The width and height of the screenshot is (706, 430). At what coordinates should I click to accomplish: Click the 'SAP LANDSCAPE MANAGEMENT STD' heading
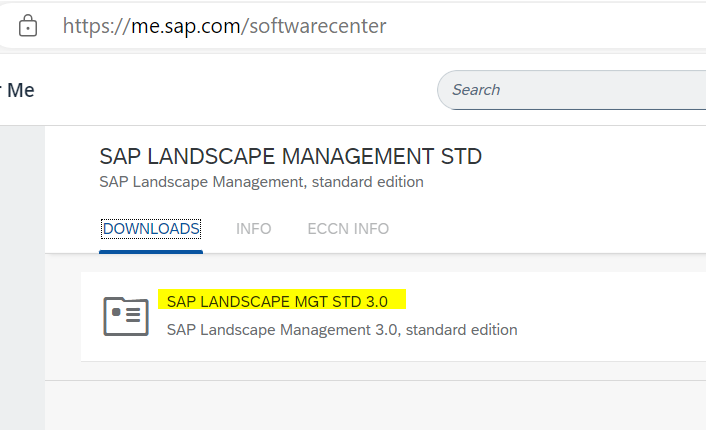290,156
